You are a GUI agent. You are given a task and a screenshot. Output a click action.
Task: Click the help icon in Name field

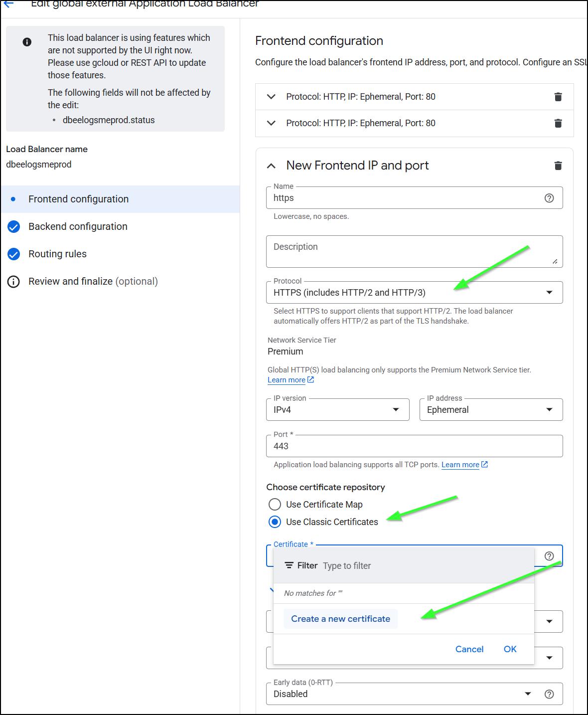click(x=549, y=198)
